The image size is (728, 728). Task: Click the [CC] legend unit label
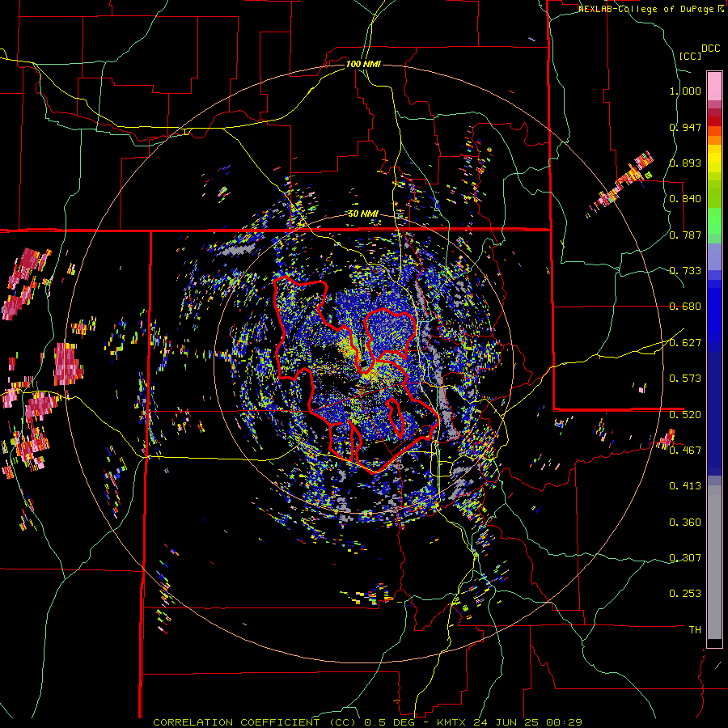(690, 56)
